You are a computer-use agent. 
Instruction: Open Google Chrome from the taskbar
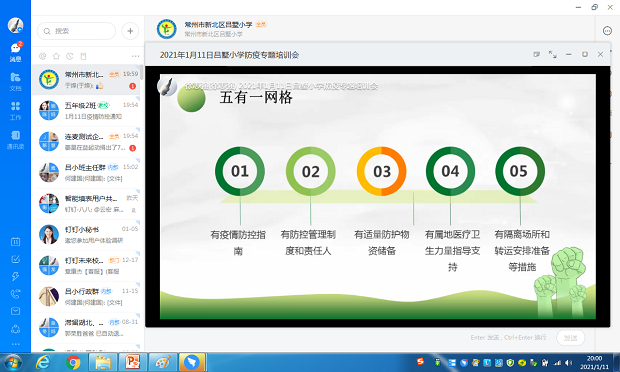point(73,363)
